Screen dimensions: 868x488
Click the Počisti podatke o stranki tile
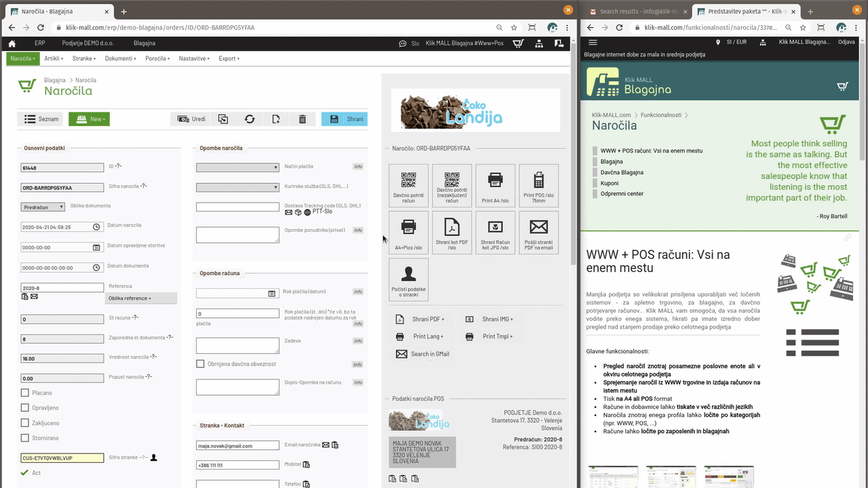[408, 279]
